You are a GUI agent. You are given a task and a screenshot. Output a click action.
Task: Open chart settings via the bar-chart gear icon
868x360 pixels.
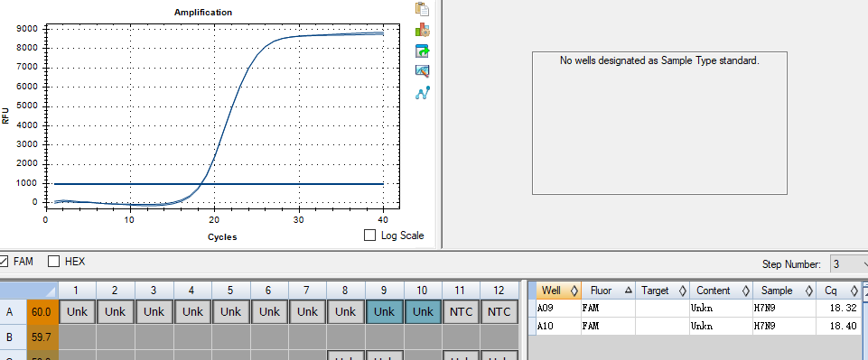point(423,30)
